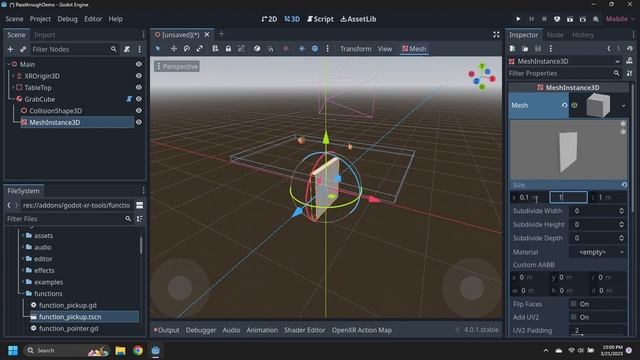This screenshot has width=640, height=360.
Task: Open the Mobile renderer dropdown
Action: click(620, 19)
